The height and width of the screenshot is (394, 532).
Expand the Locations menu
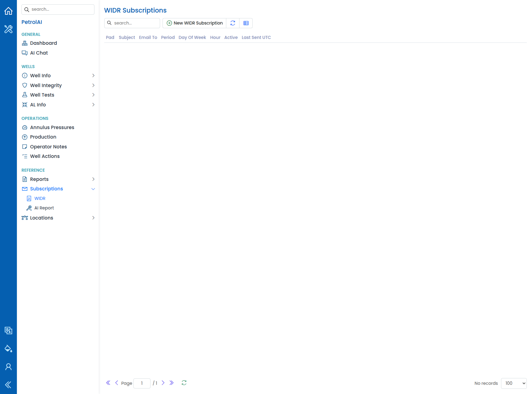tap(58, 218)
